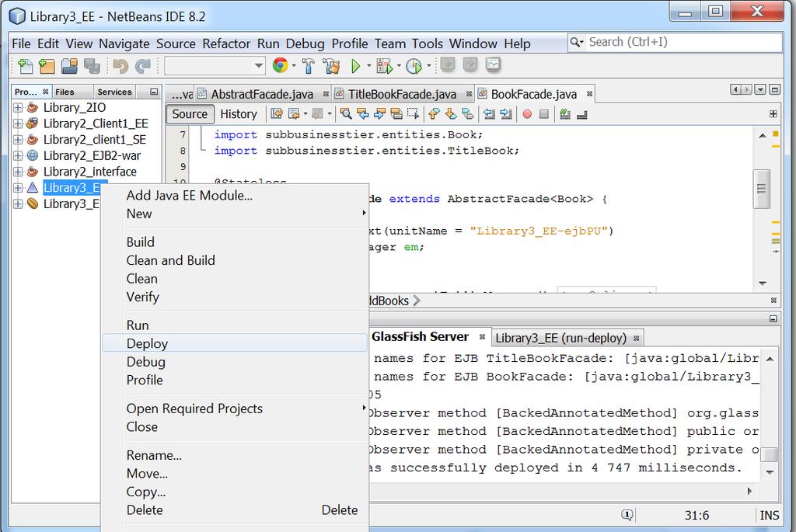Viewport: 796px width, 532px height.
Task: Click the Debug Project toolbar icon
Action: click(384, 66)
